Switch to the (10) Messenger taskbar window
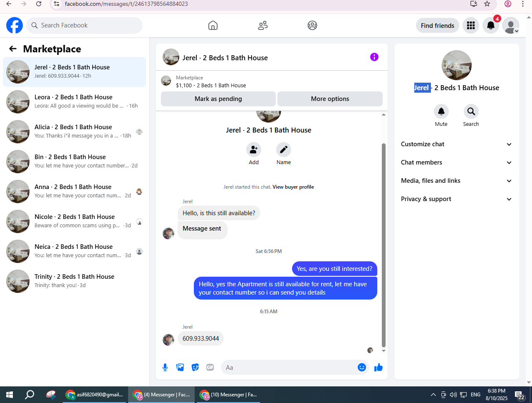The width and height of the screenshot is (532, 403). (229, 395)
